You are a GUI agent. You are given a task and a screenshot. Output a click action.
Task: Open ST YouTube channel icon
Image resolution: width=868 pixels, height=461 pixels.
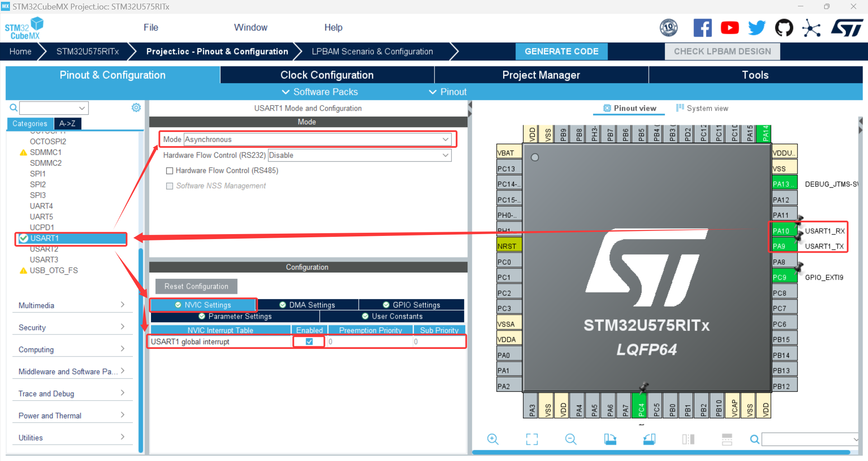[x=730, y=28]
